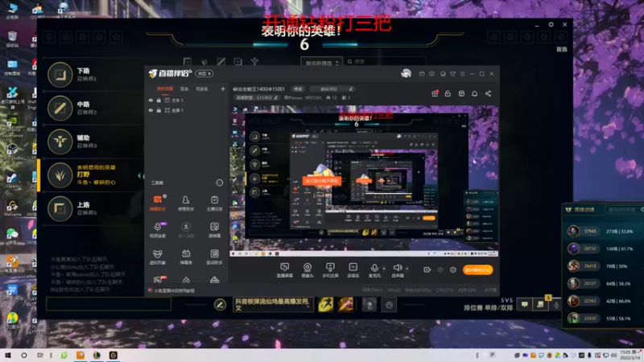Select the 打野 jungle player row
The image size is (644, 362).
[91, 175]
